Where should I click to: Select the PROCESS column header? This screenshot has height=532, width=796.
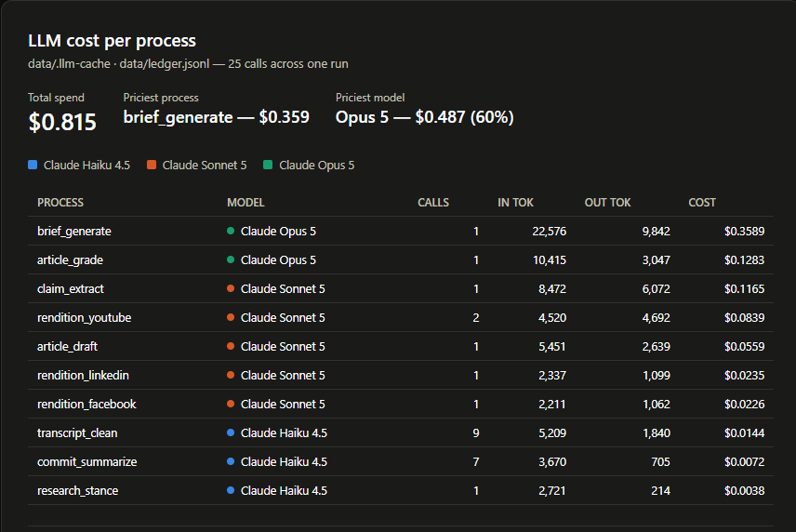[60, 203]
